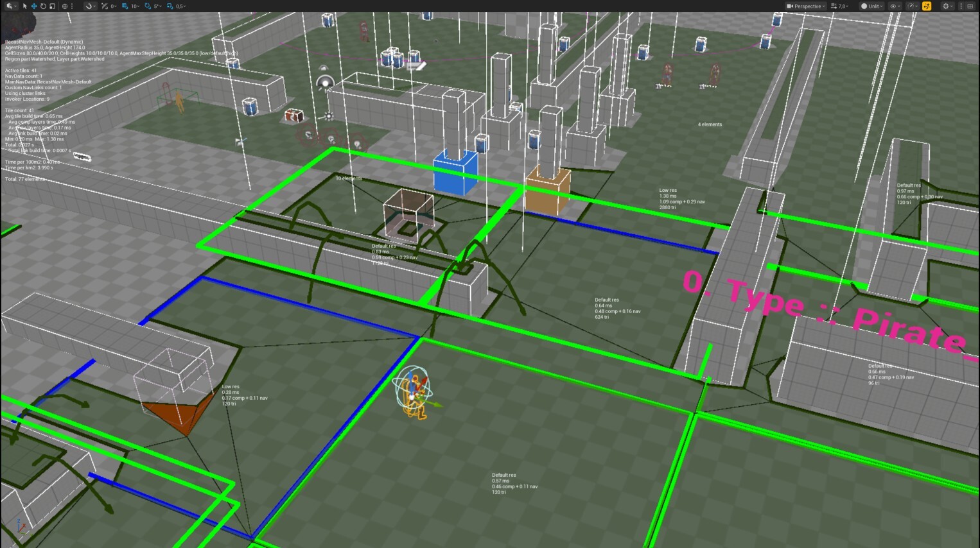980x548 pixels.
Task: Choose the Translate move tool
Action: coord(34,6)
